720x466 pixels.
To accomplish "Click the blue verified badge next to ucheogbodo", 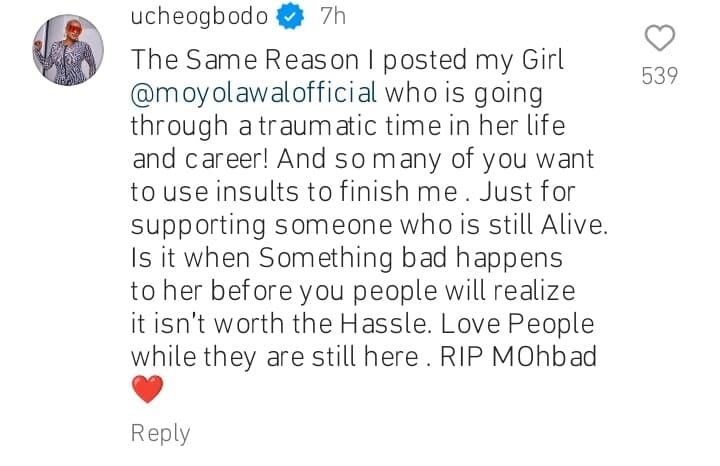I will coord(290,17).
